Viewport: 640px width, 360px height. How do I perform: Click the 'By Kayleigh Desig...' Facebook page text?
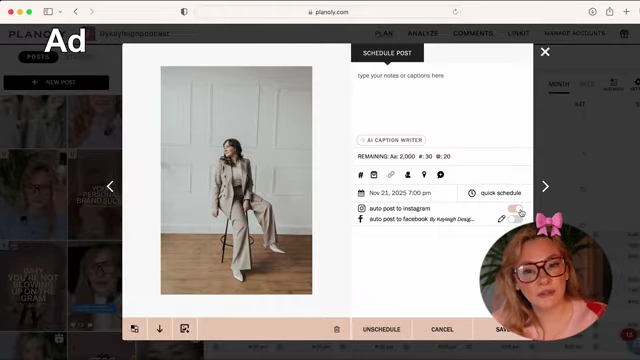pos(452,219)
